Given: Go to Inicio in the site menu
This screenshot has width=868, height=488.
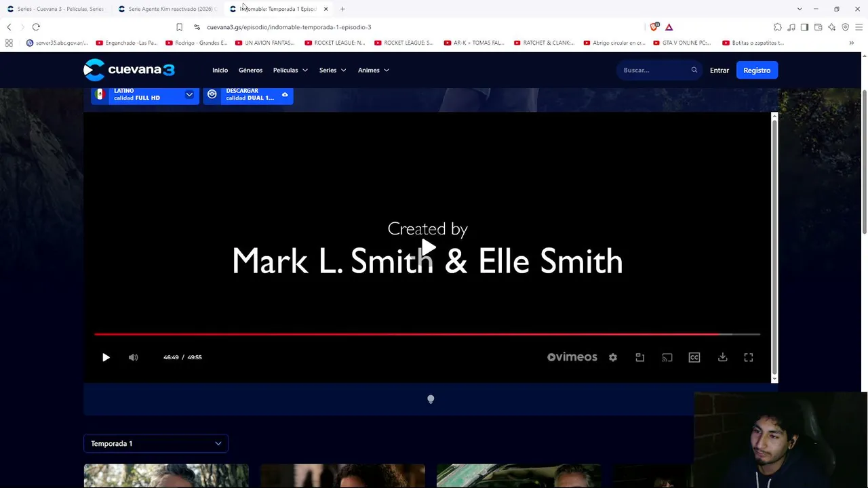Looking at the screenshot, I should (220, 70).
